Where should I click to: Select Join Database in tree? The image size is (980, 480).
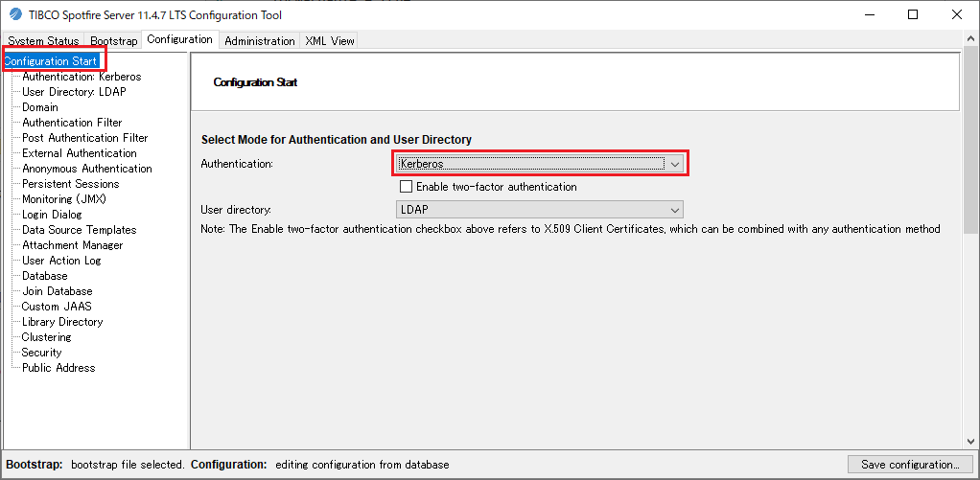57,291
